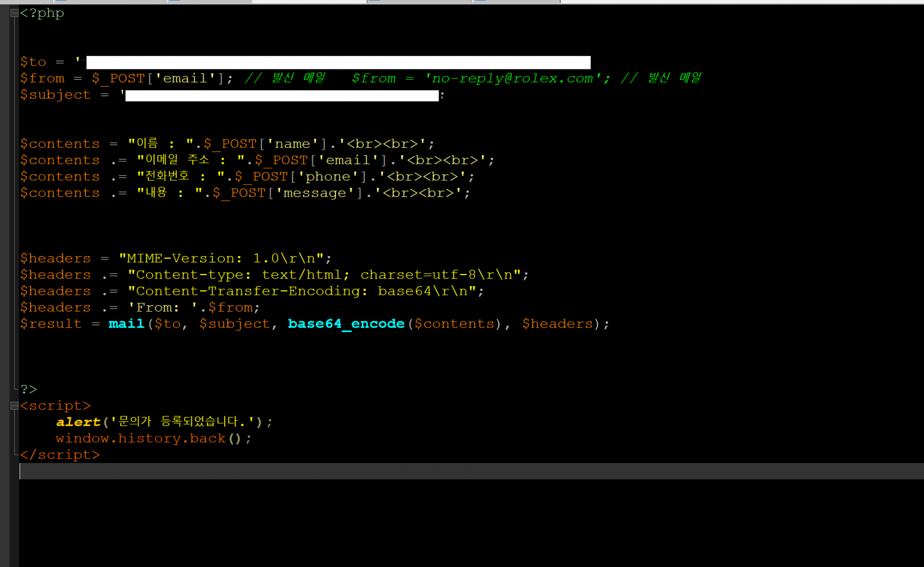Collapse the <script> block fold marker

(14, 406)
